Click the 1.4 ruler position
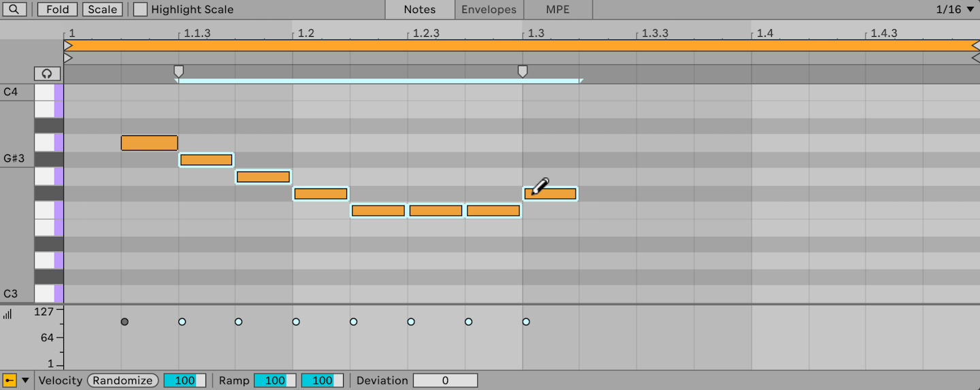The height and width of the screenshot is (390, 980). click(766, 33)
